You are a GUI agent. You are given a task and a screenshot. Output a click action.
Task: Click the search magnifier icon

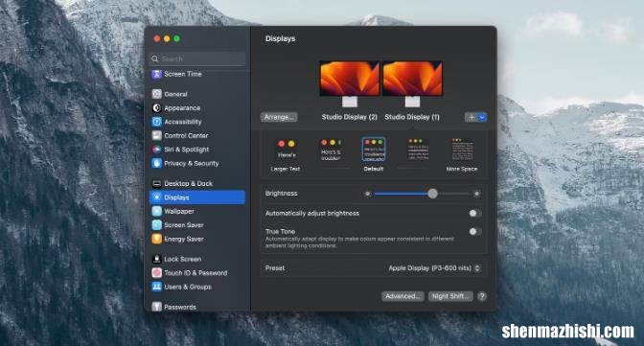(x=155, y=58)
